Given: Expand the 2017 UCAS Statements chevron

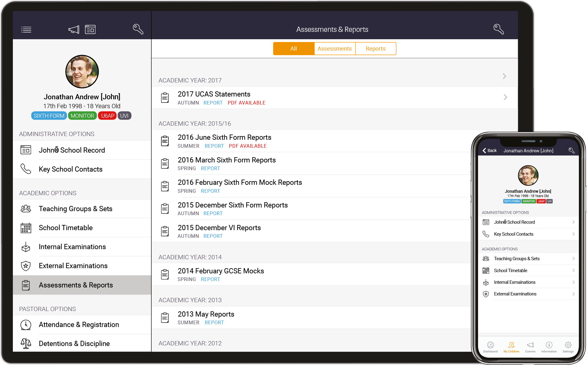Looking at the screenshot, I should [x=505, y=97].
